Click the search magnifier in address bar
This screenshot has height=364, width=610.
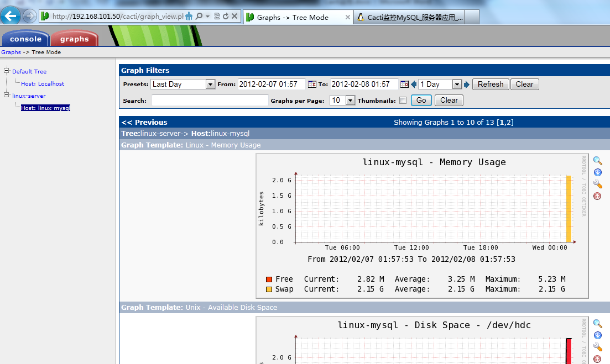[199, 17]
